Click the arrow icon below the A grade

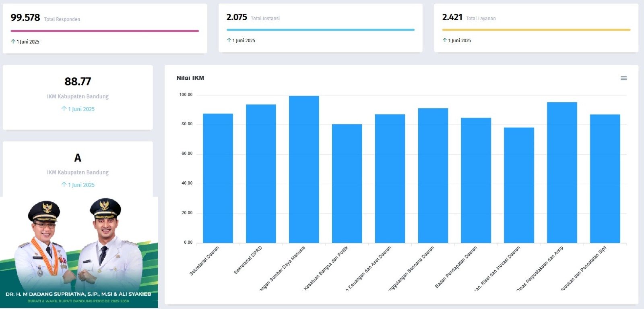(64, 185)
